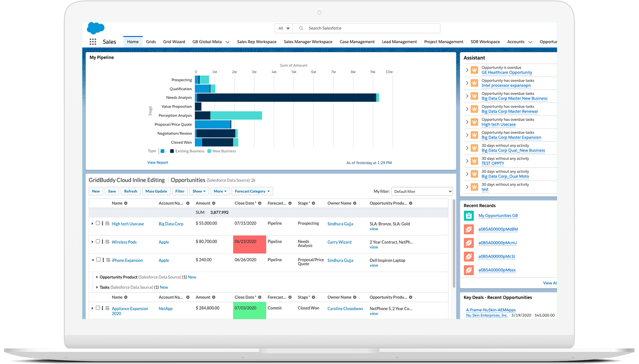Viewport: 639px width, 364px height.
Task: Expand the Opportunity Product related list
Action: (97, 277)
